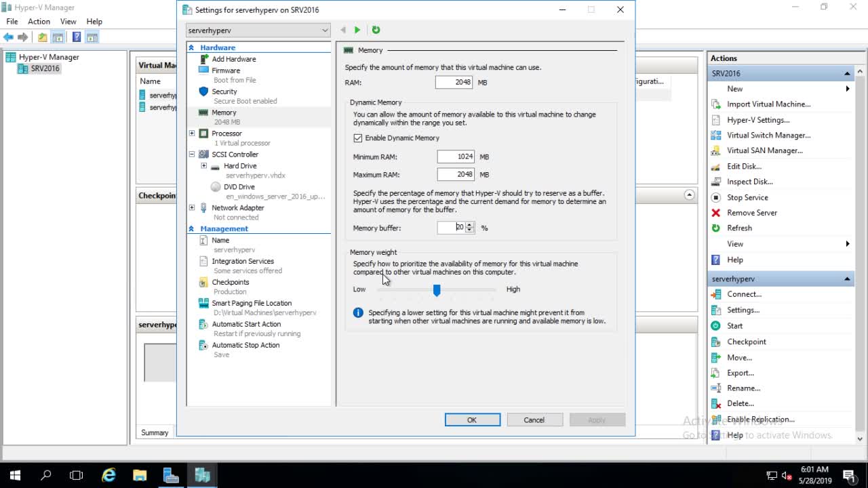Open the taskbar notification center
This screenshot has height=488, width=868.
pyautogui.click(x=848, y=475)
